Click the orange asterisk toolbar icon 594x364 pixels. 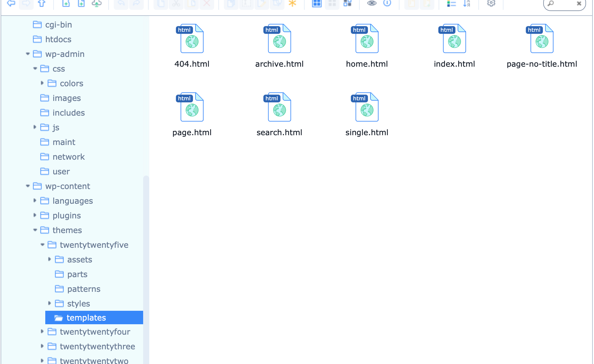click(x=292, y=3)
